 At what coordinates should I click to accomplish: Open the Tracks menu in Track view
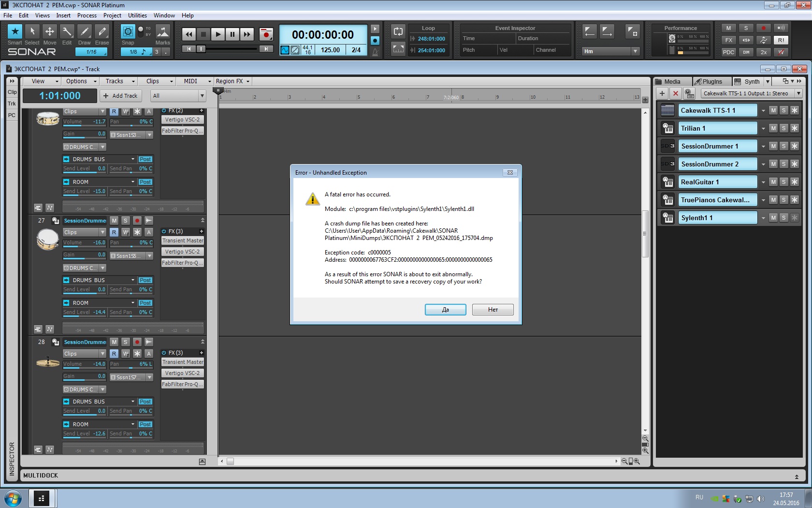(x=119, y=81)
